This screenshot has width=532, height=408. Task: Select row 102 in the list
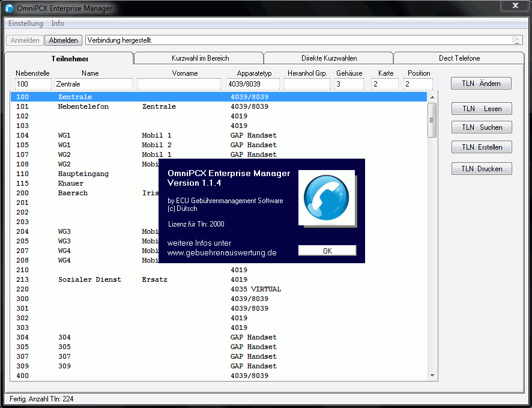click(219, 116)
